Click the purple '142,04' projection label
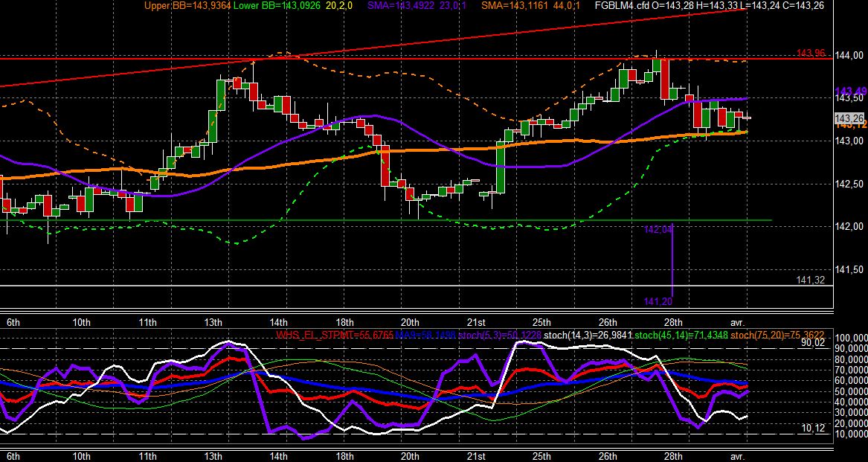Viewport: 868px width, 462px height. [659, 229]
